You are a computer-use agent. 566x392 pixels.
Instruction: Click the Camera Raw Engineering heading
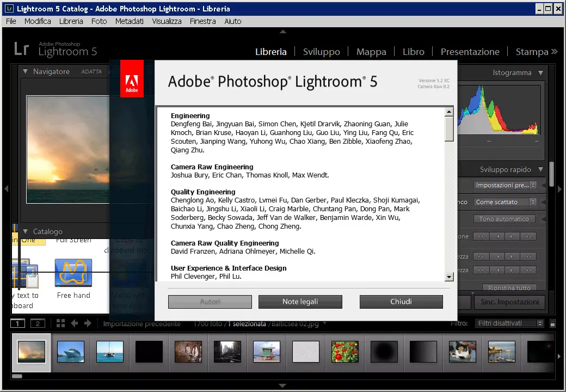[x=212, y=167]
